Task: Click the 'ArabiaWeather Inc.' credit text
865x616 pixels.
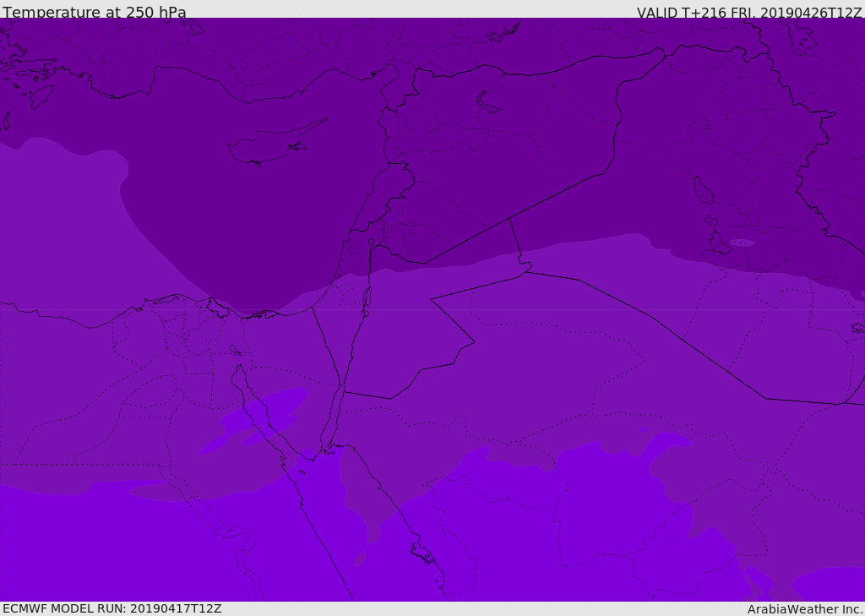Action: [x=805, y=609]
